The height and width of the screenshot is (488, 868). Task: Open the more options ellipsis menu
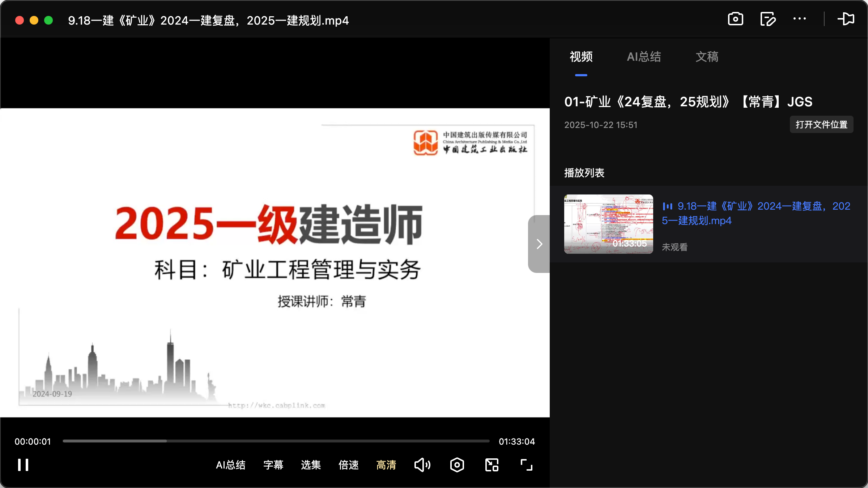tap(800, 19)
